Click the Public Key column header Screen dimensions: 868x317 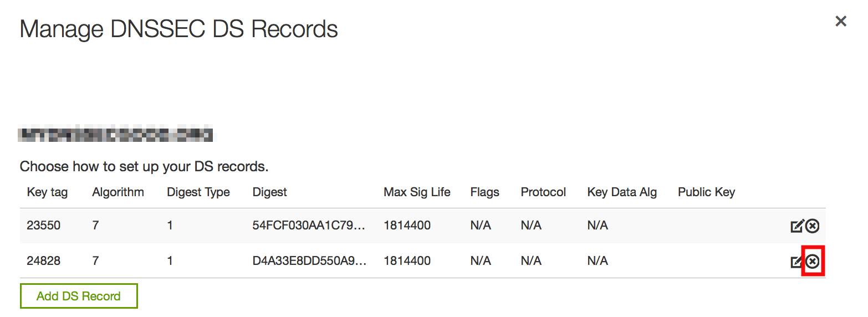pyautogui.click(x=706, y=192)
